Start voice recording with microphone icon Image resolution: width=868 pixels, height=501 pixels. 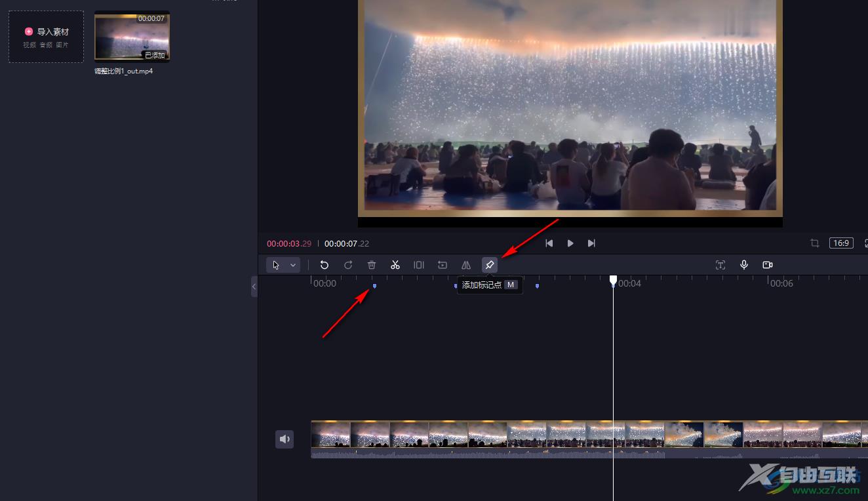coord(744,265)
